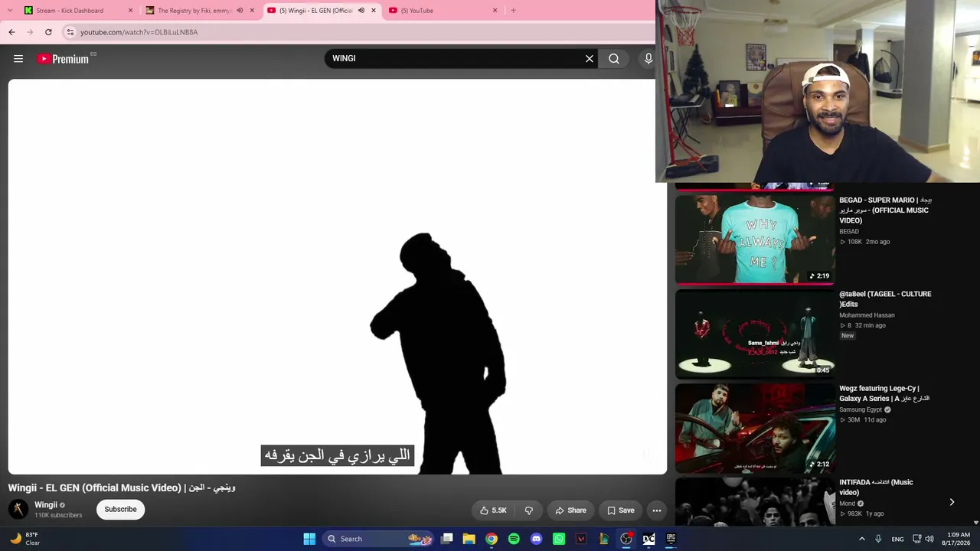The image size is (980, 551).
Task: Close the Wingii - EL GEN tab
Action: (x=374, y=11)
